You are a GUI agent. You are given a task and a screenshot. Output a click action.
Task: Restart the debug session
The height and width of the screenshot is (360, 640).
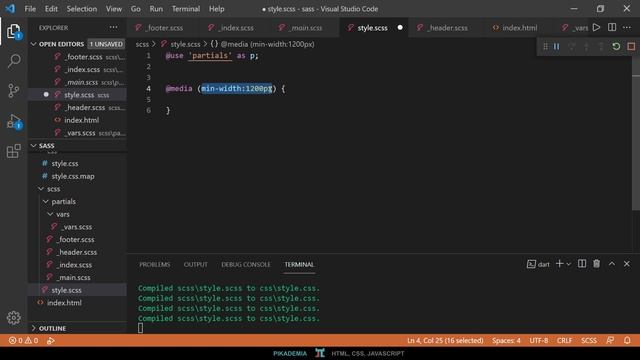[616, 47]
